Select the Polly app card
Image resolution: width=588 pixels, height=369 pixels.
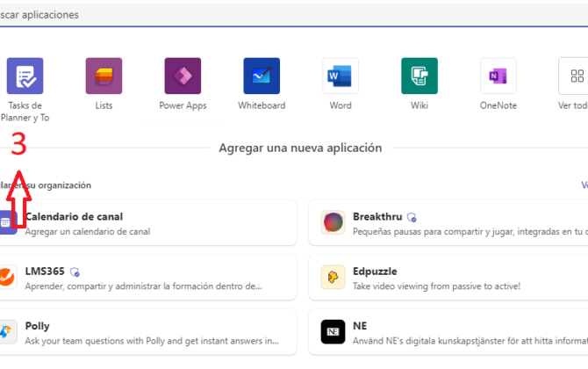point(148,332)
